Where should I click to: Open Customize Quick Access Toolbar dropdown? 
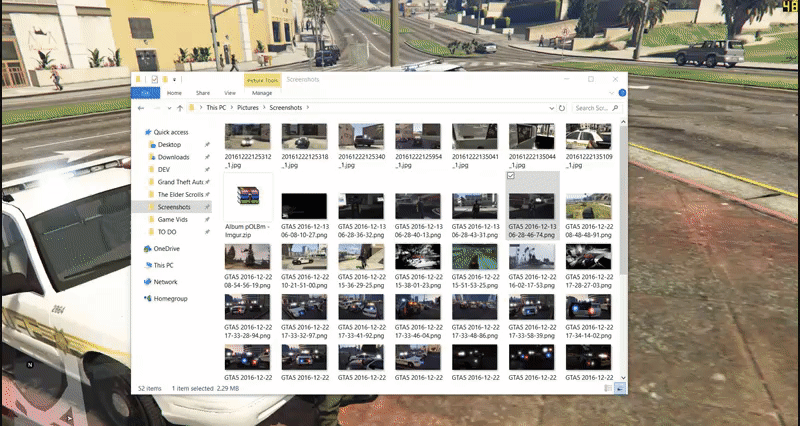[174, 80]
